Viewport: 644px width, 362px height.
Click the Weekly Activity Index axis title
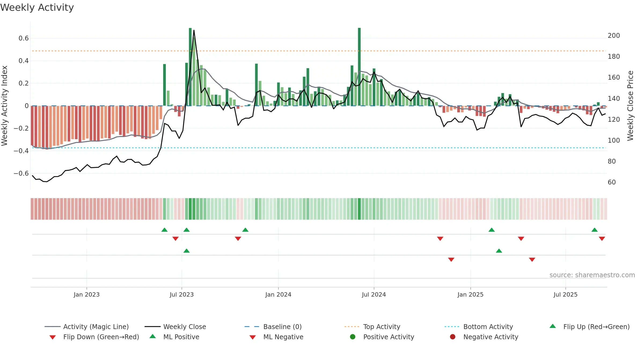click(x=4, y=106)
